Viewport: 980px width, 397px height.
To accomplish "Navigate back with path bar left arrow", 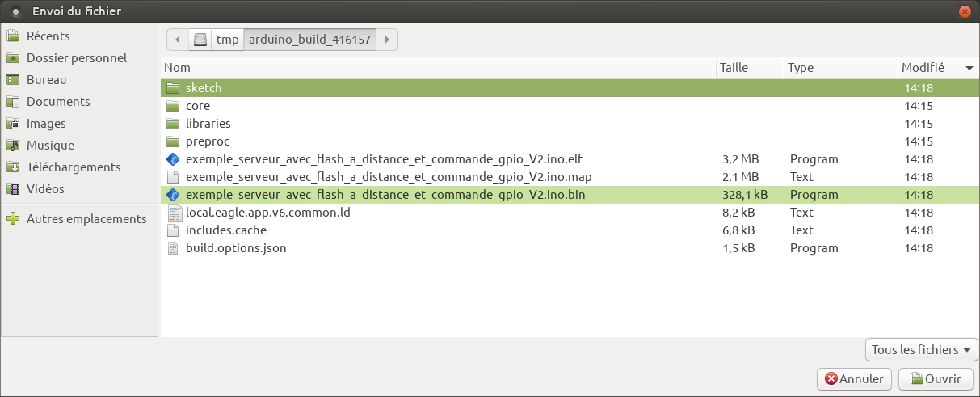I will (177, 39).
